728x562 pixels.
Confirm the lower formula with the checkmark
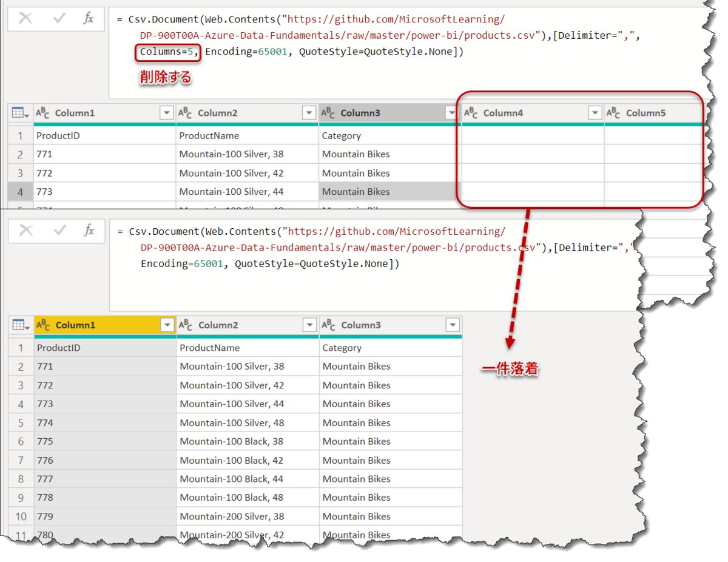(x=60, y=231)
